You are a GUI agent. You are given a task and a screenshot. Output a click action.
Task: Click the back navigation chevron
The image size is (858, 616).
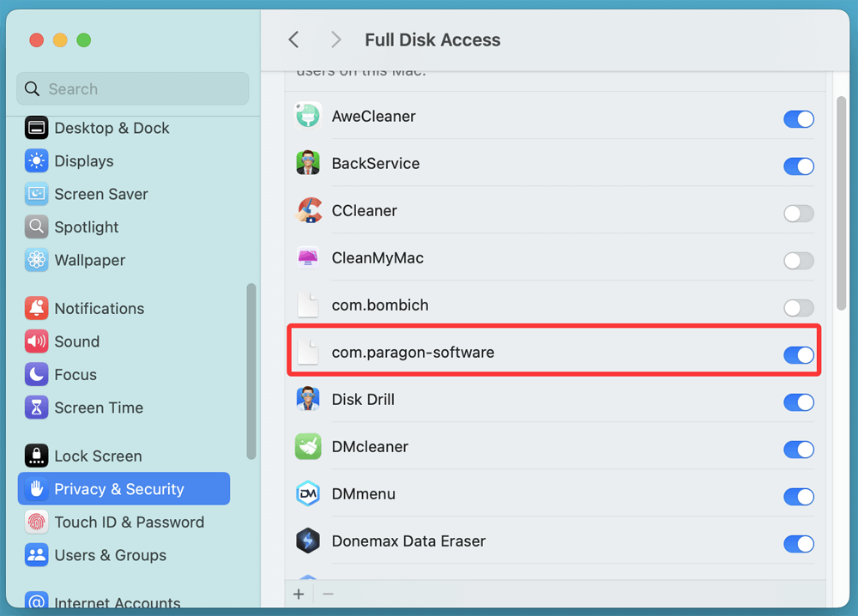(x=293, y=39)
